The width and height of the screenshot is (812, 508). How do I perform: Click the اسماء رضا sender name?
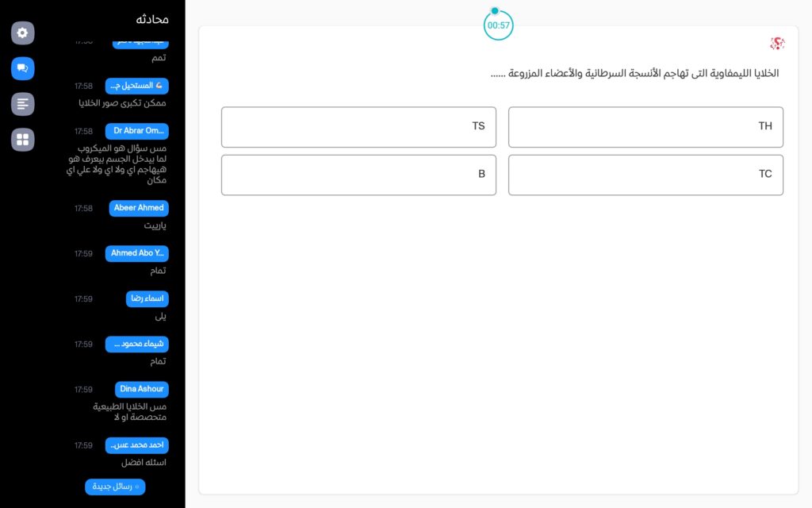coord(147,298)
